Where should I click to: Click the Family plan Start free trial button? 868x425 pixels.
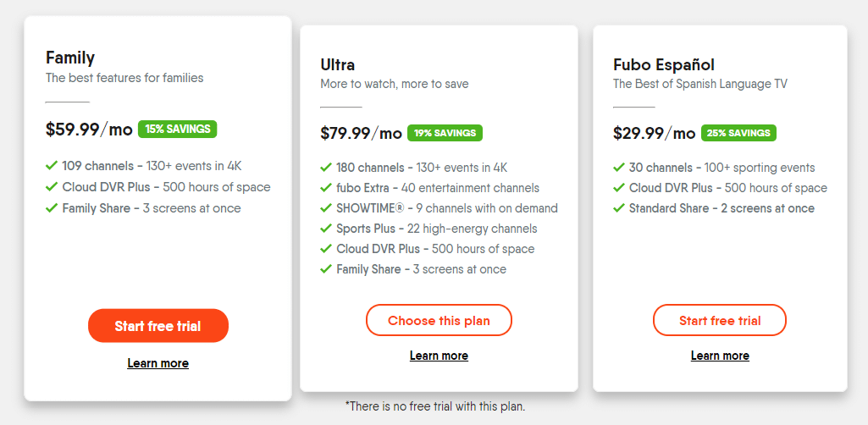click(x=158, y=326)
